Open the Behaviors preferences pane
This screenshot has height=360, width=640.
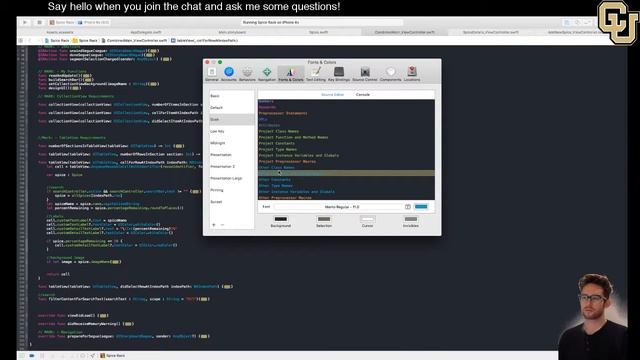(x=247, y=74)
